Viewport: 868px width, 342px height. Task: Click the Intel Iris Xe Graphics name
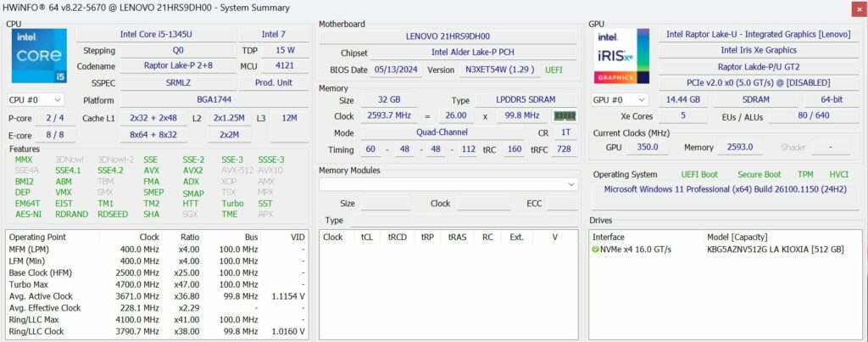(x=759, y=50)
